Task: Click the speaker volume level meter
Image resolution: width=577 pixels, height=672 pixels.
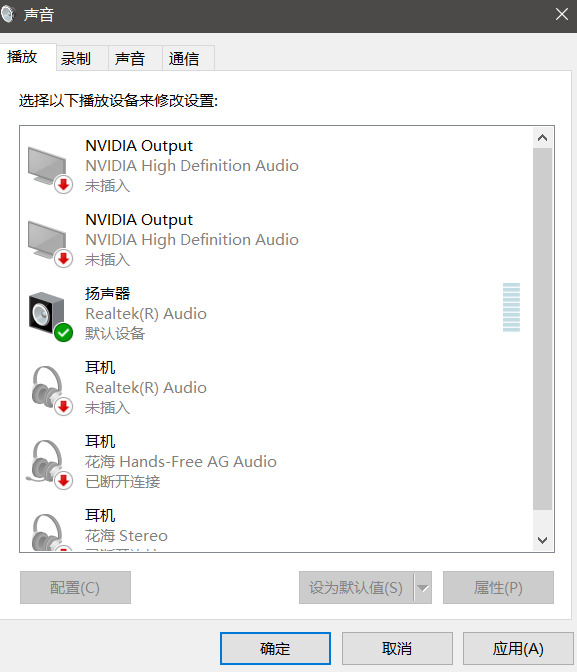Action: point(511,307)
